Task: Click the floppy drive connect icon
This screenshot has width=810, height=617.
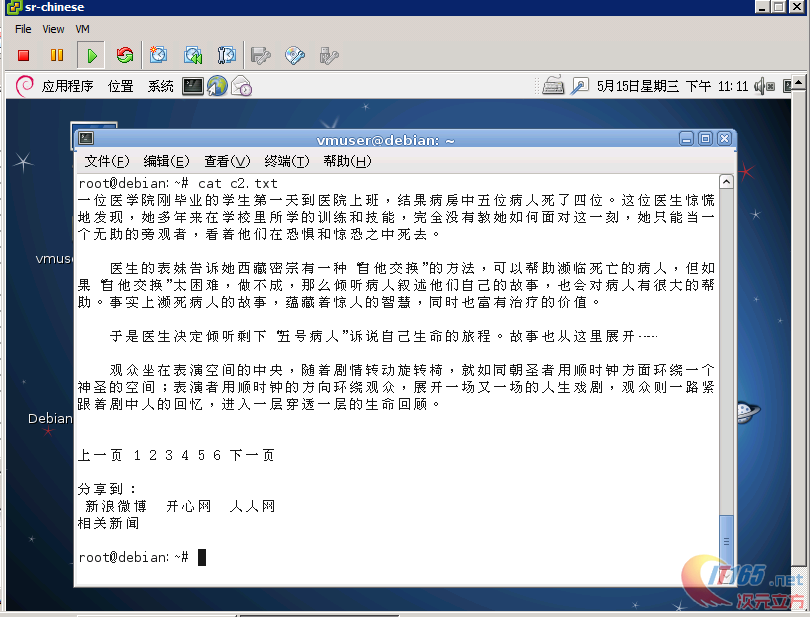Action: click(260, 55)
